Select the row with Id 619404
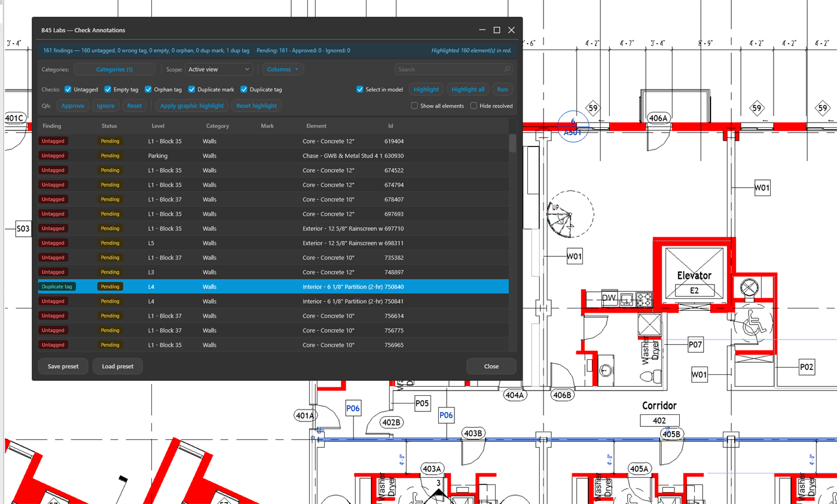837x504 pixels. click(273, 141)
